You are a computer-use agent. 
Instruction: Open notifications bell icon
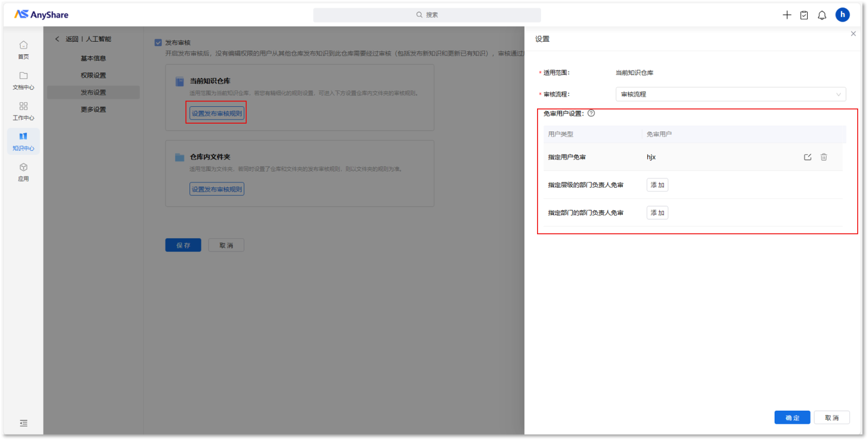click(x=822, y=15)
